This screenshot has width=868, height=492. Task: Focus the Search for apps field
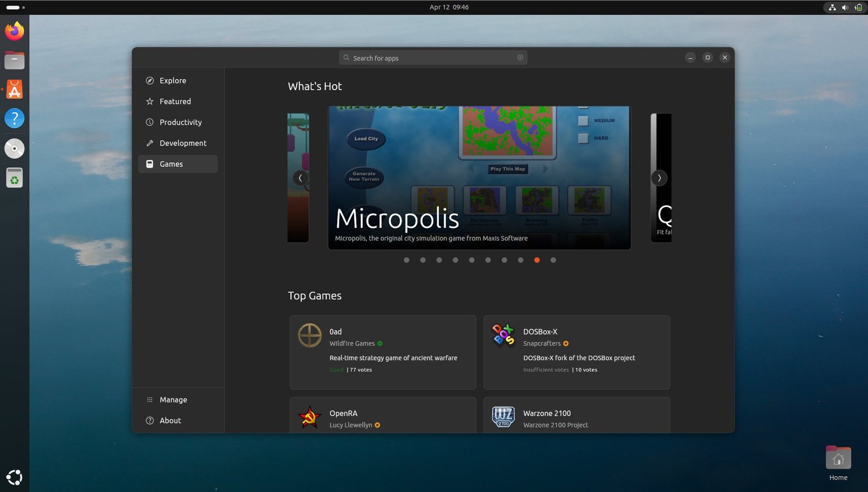click(x=433, y=58)
